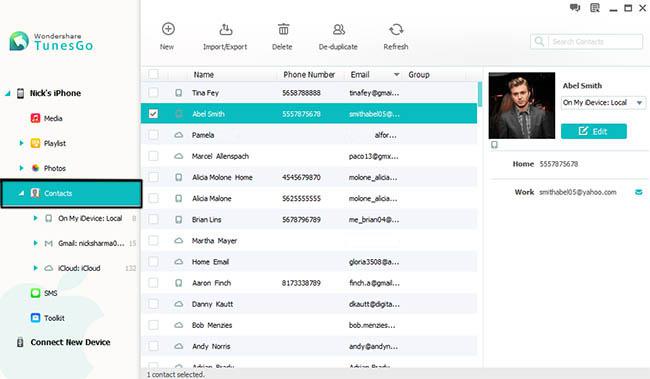Click the device icon on Aaron Finch row
The width and height of the screenshot is (650, 379).
(178, 283)
